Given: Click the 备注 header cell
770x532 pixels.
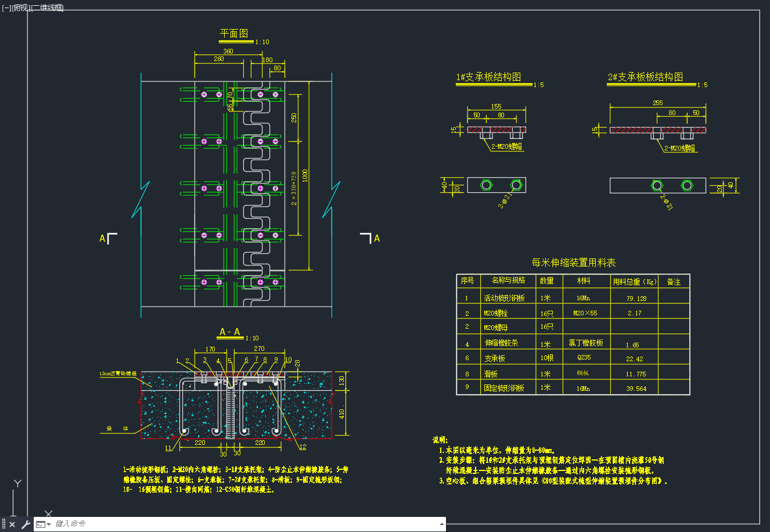Looking at the screenshot, I should [674, 282].
